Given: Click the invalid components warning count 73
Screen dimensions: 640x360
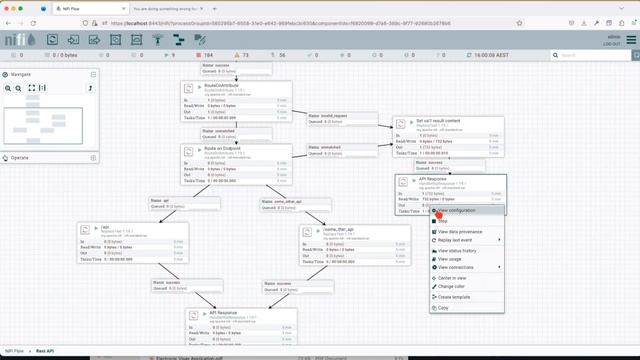Looking at the screenshot, I should click(242, 55).
